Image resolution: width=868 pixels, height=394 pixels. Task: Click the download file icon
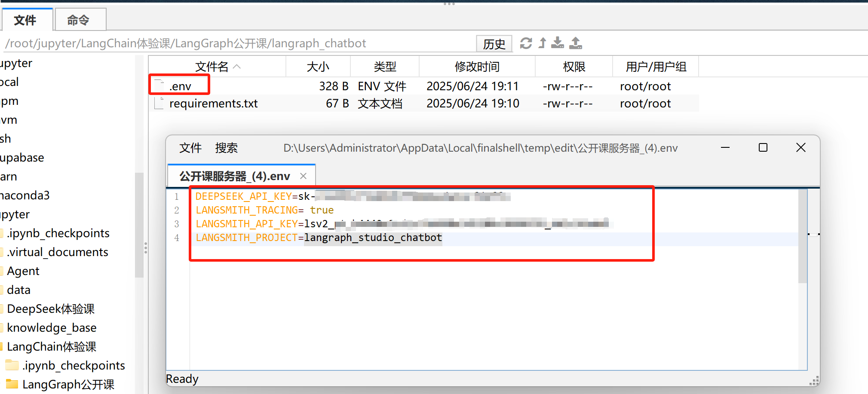point(558,43)
